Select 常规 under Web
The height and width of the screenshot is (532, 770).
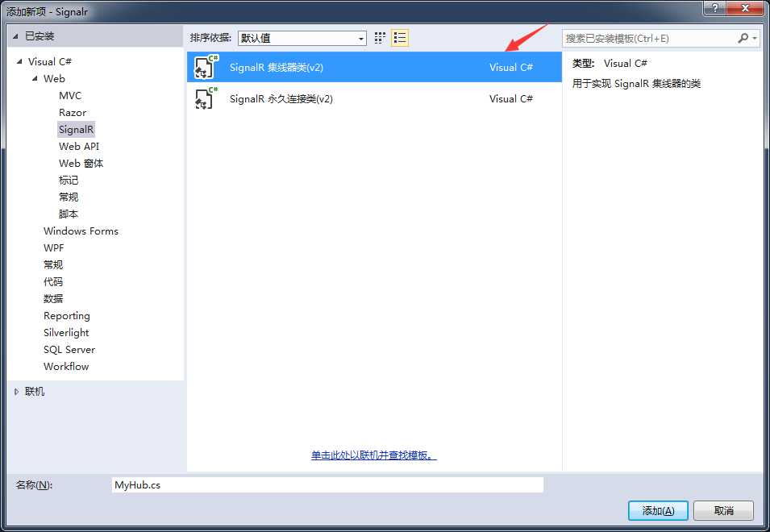[x=69, y=197]
